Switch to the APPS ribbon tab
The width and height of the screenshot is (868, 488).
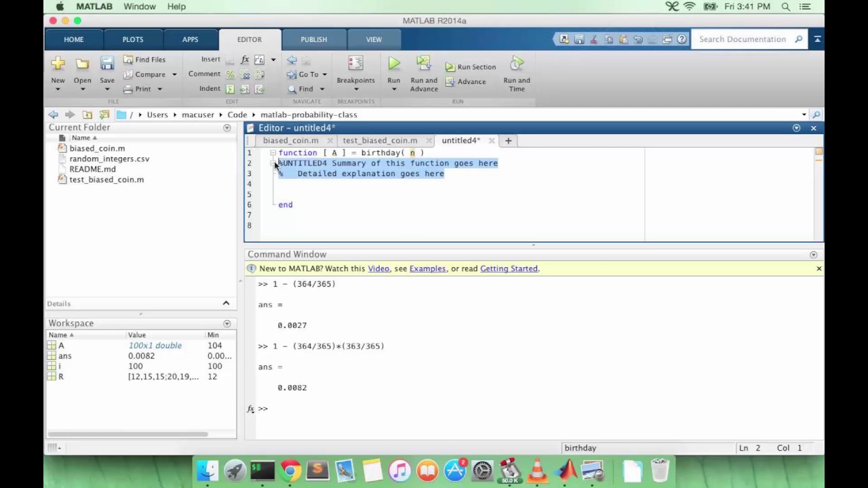click(x=191, y=39)
